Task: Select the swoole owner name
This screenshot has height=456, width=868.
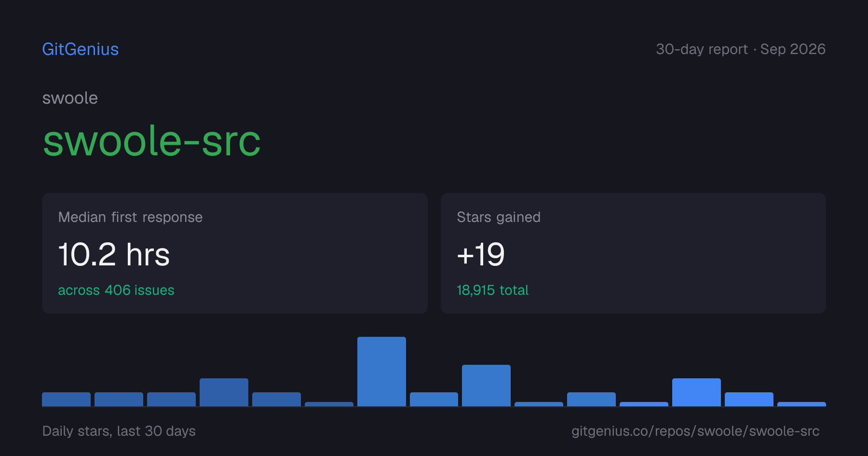Action: click(70, 98)
